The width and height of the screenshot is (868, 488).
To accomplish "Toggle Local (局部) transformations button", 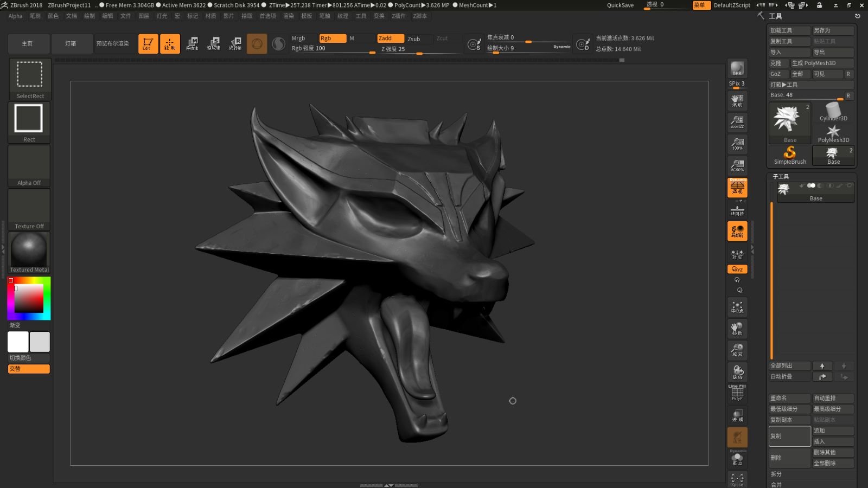I will tap(737, 231).
